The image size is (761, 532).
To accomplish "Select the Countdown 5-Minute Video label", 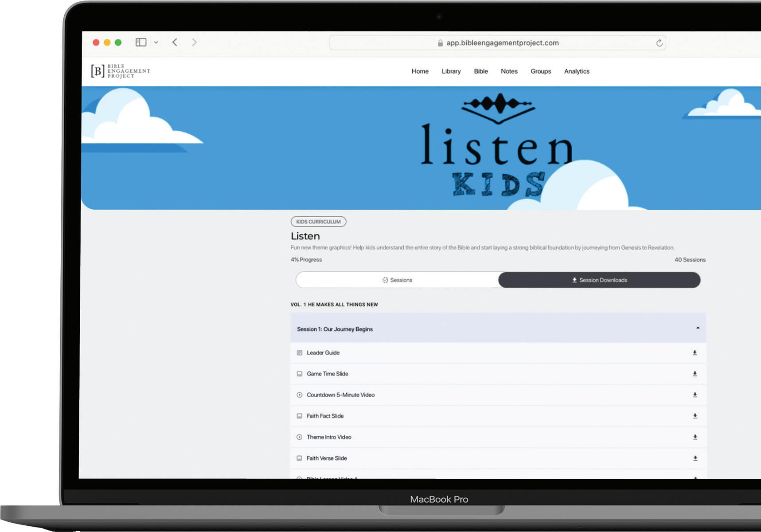I will 341,395.
